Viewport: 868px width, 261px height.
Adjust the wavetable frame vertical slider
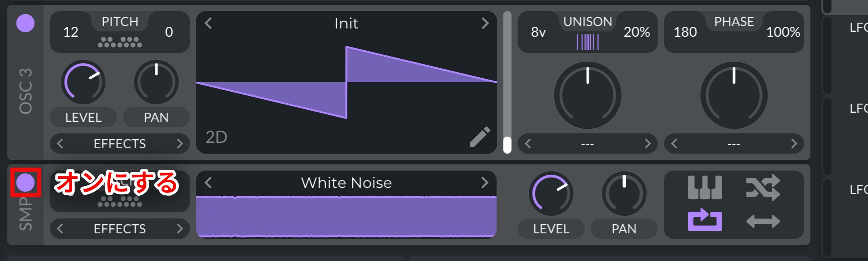coord(507,83)
